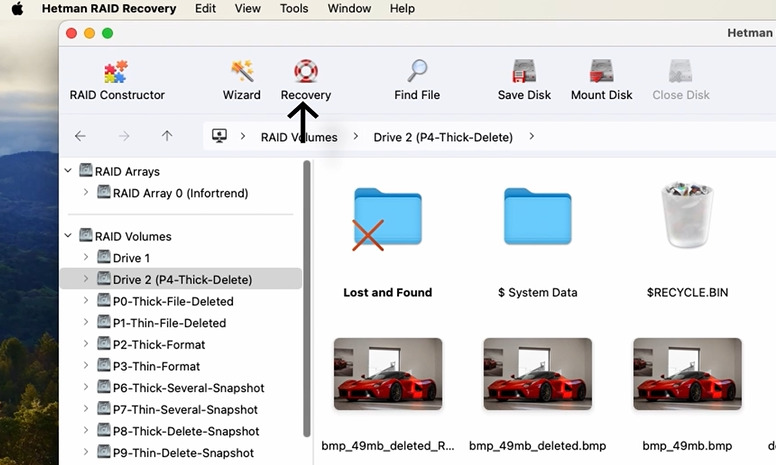Go back with the left arrow
The height and width of the screenshot is (465, 776).
pos(80,136)
